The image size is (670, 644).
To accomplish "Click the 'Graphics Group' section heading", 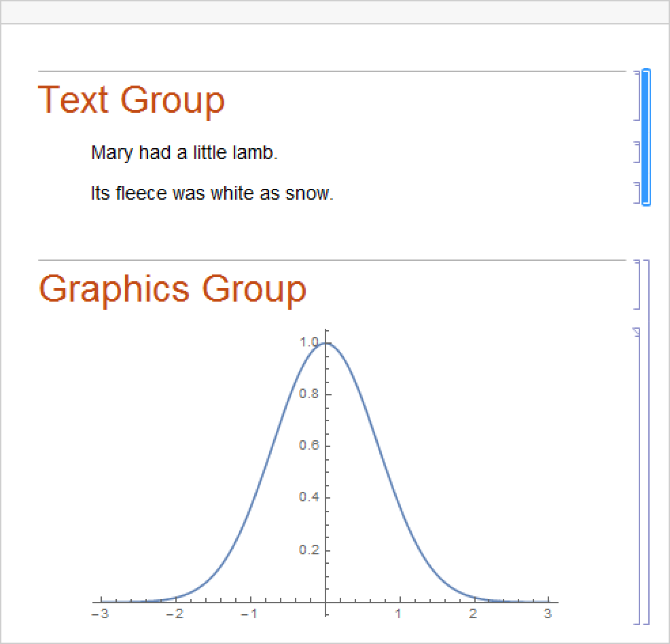I will point(173,288).
